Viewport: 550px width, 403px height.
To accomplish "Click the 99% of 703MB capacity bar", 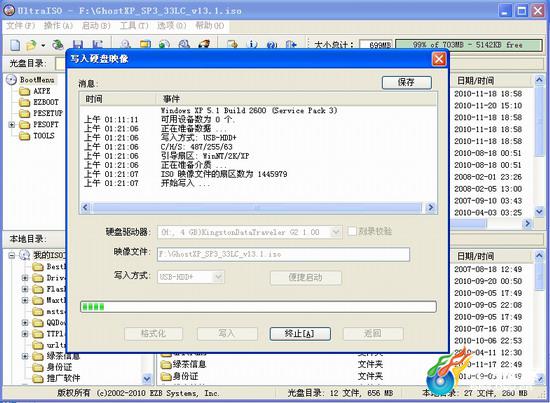I will [x=469, y=45].
